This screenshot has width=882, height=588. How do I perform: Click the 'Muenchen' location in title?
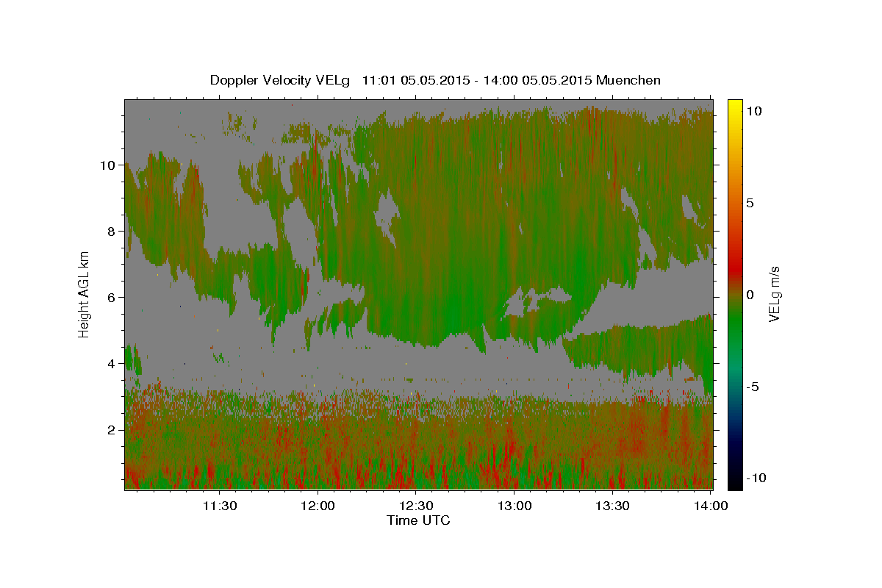tap(628, 80)
